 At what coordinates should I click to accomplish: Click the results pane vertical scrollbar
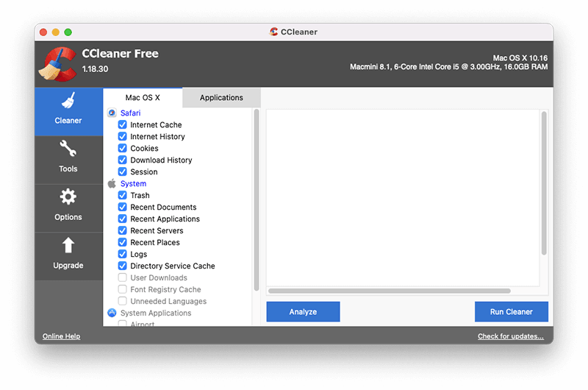[544, 183]
